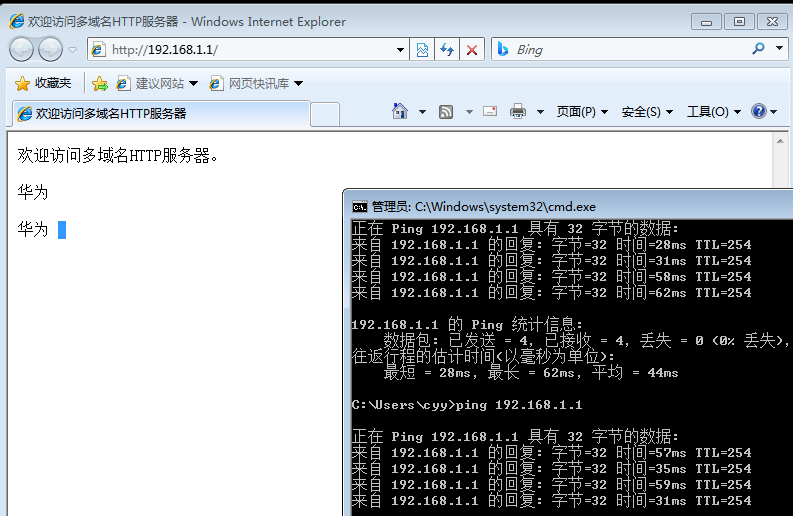Click the Add to Favorites Bar star icon
Viewport: 793px width, 516px height.
tap(100, 83)
